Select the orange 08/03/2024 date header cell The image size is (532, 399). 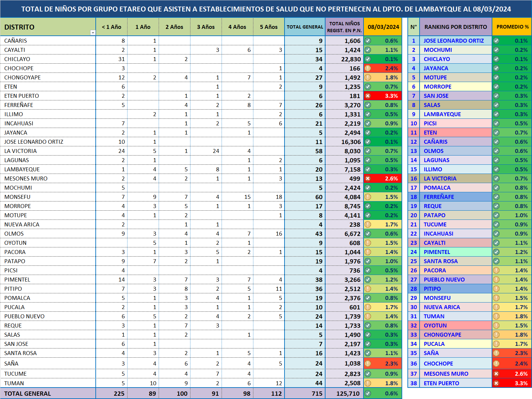(383, 27)
